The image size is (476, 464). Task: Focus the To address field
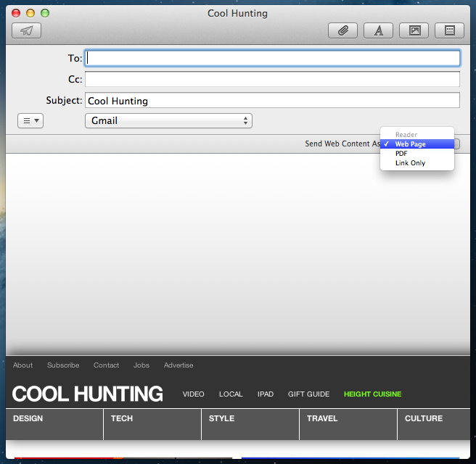tap(272, 58)
